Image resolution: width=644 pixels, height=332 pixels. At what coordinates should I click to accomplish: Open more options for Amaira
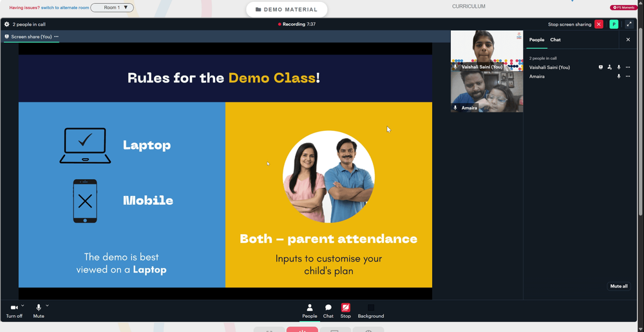(627, 76)
